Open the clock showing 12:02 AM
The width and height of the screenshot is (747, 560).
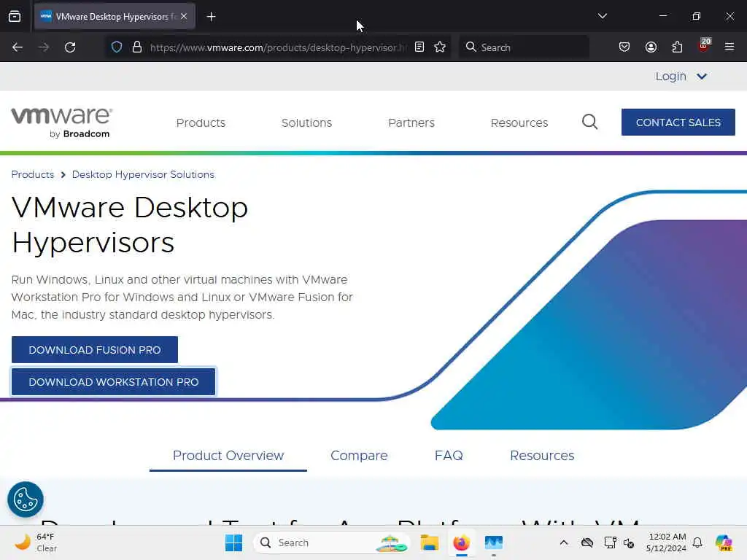click(666, 542)
